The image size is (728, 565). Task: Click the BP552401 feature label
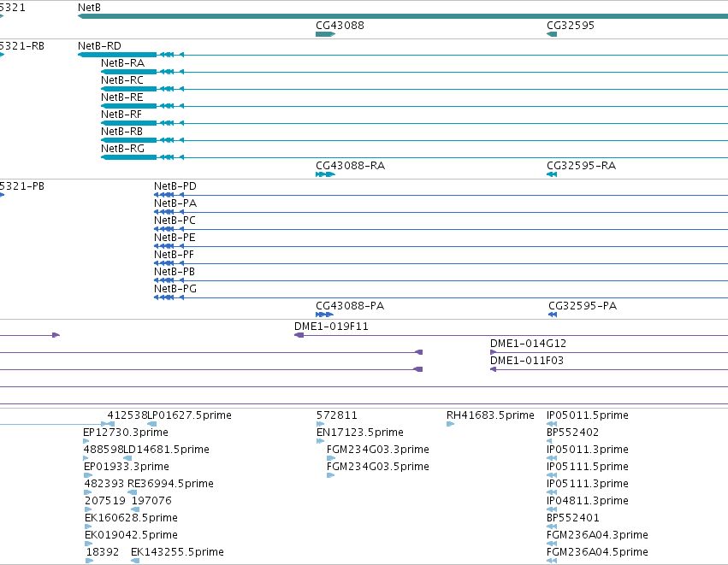pos(573,518)
